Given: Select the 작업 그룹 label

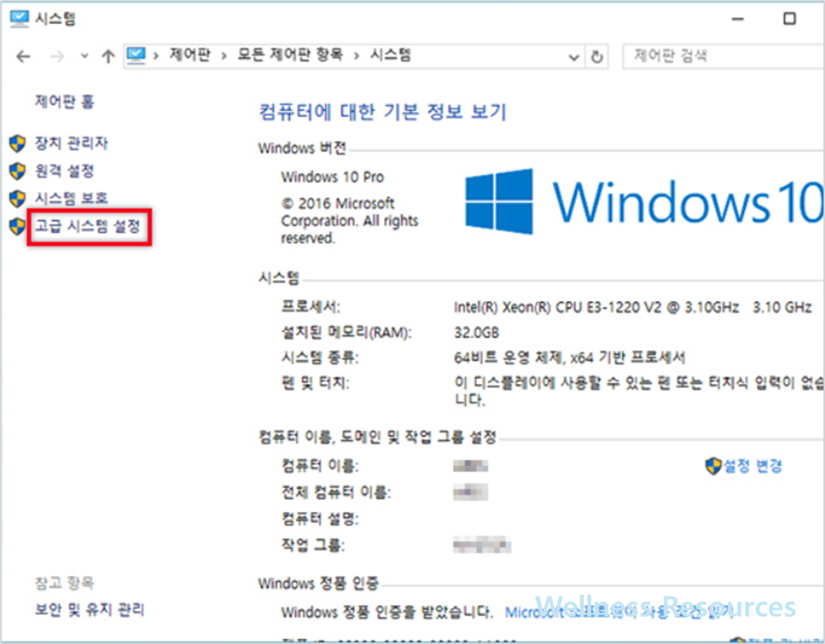Looking at the screenshot, I should [x=313, y=544].
